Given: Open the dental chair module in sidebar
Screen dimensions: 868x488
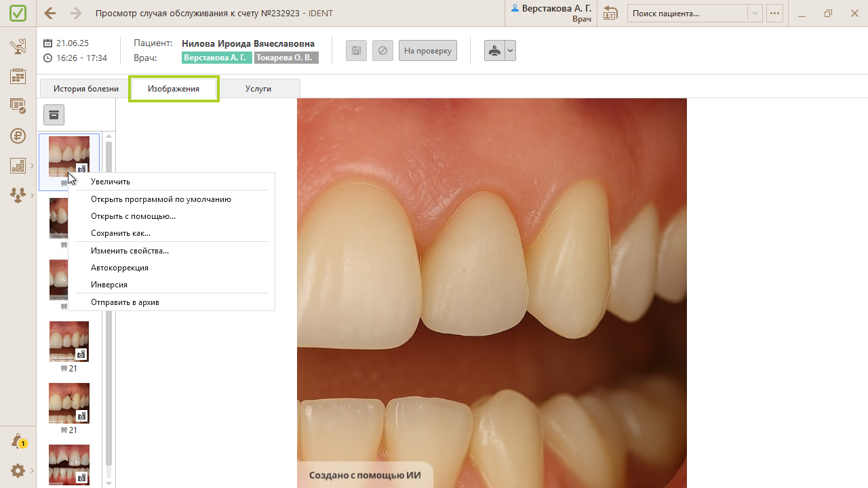Looking at the screenshot, I should pyautogui.click(x=18, y=47).
